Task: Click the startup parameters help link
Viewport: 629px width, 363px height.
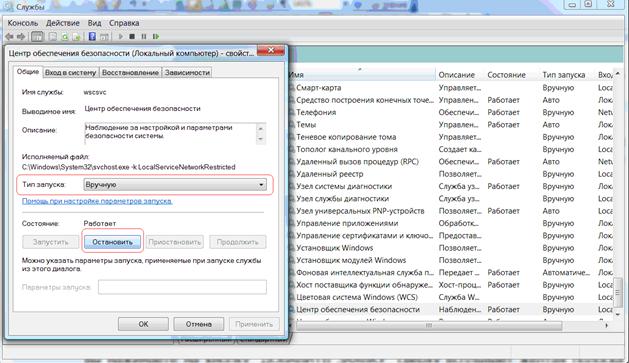Action: point(97,201)
